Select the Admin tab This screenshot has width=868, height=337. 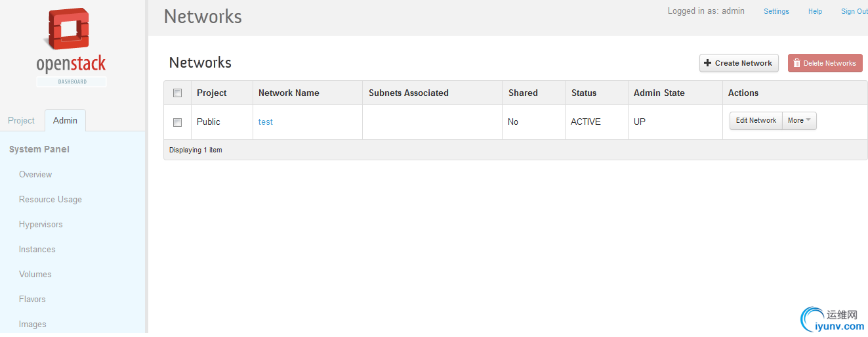pyautogui.click(x=65, y=121)
